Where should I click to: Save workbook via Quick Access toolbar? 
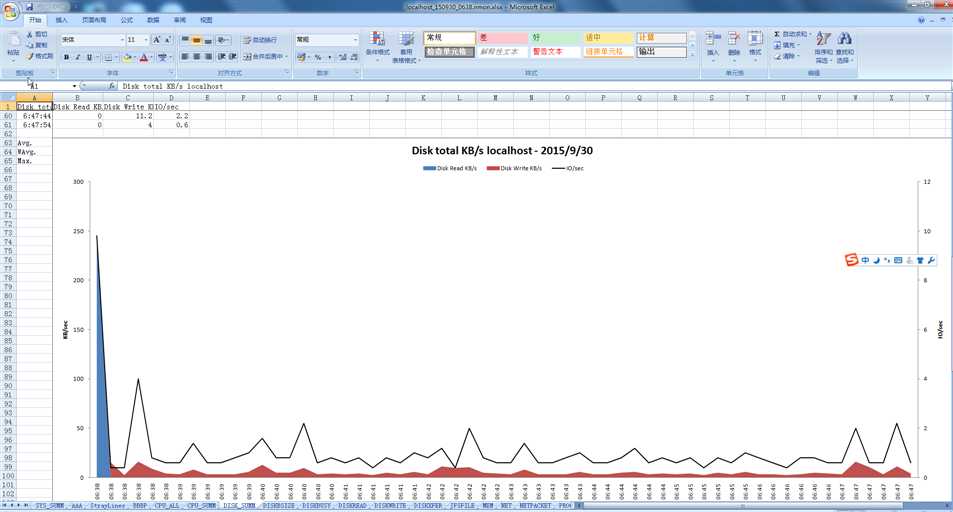29,7
